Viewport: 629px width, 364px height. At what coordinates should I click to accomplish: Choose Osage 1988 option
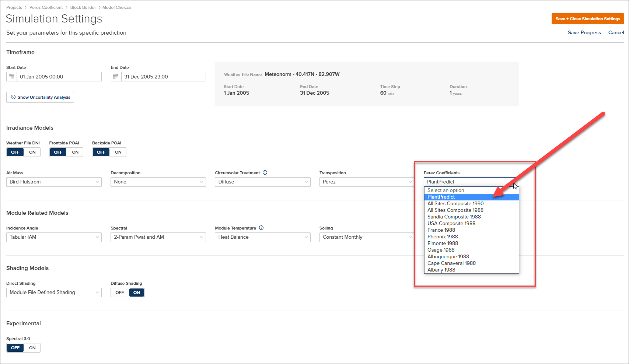pos(472,250)
